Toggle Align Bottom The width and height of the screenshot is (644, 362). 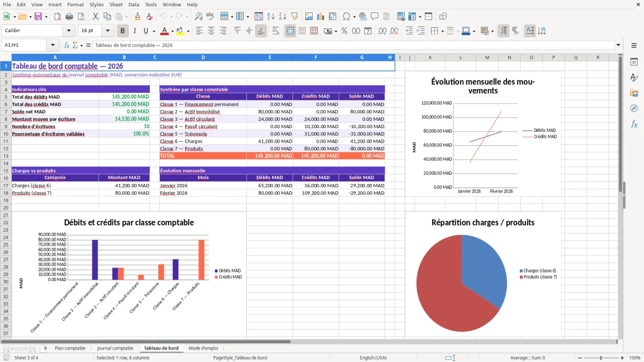coord(261,31)
